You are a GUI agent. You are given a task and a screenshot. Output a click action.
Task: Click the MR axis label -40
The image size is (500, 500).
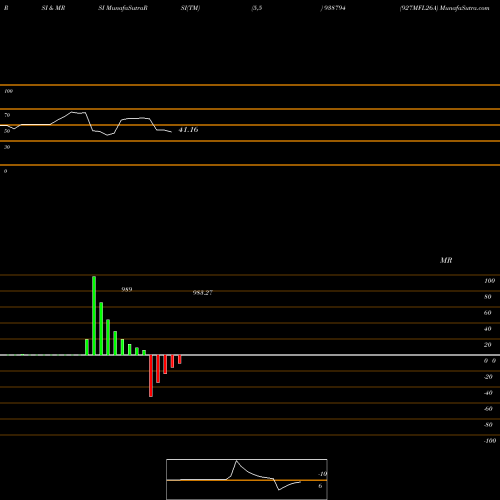[488, 393]
